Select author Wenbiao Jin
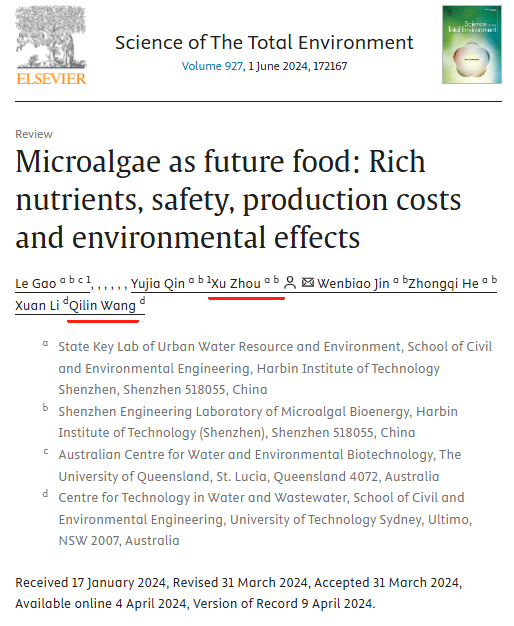The height and width of the screenshot is (626, 514). click(353, 283)
